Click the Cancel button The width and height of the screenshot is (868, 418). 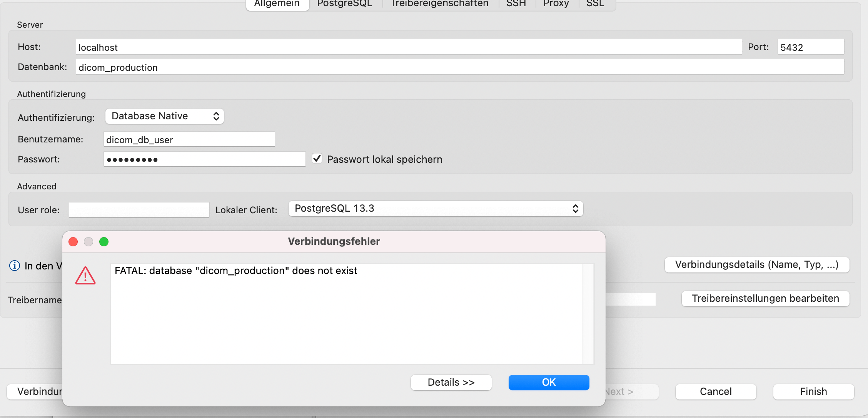[x=716, y=391]
